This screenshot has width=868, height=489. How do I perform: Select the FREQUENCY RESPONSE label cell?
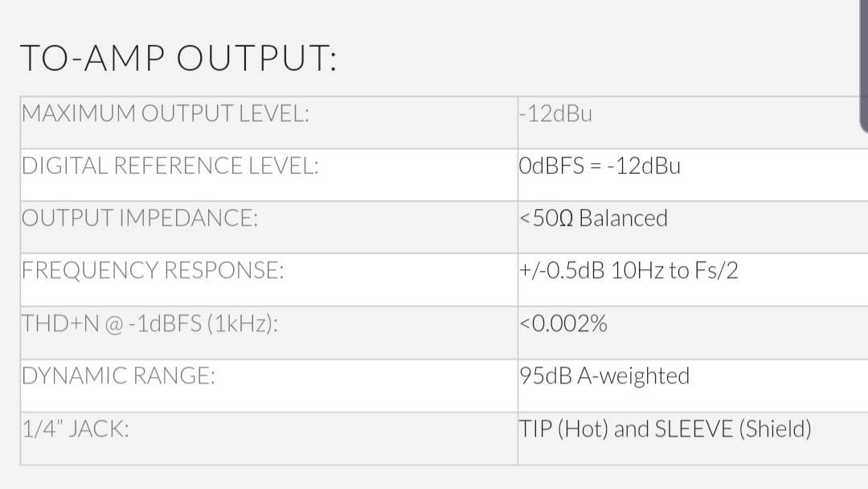[x=153, y=270]
